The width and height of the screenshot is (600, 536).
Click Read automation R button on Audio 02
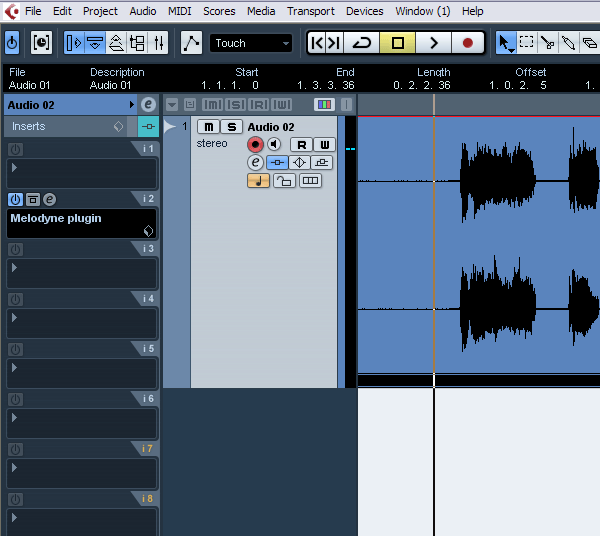click(301, 145)
